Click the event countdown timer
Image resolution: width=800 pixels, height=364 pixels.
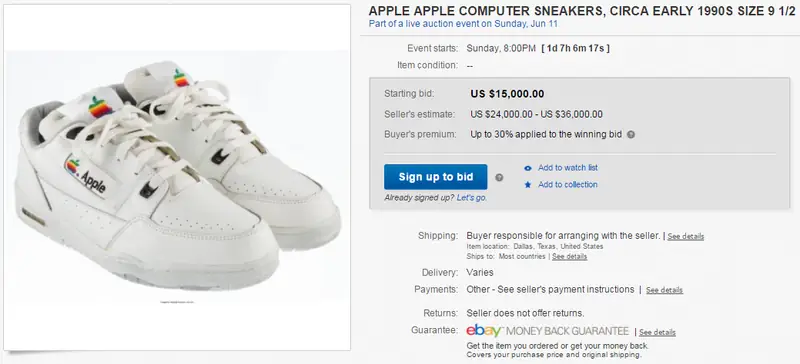point(576,48)
